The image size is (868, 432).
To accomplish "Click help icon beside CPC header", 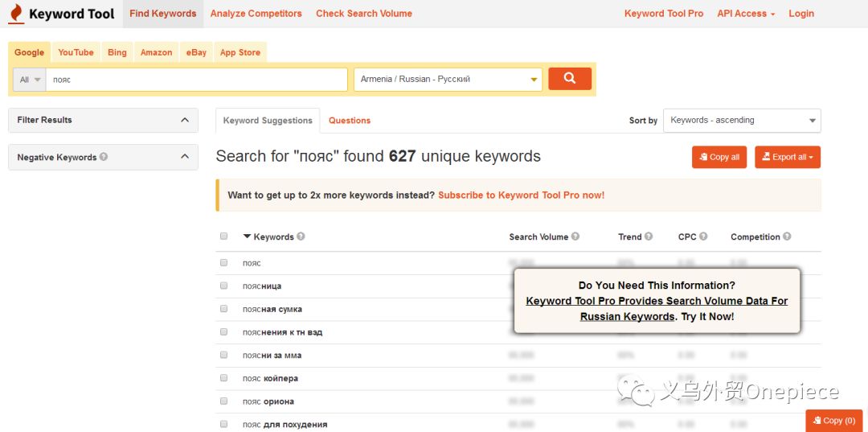I will pos(703,237).
